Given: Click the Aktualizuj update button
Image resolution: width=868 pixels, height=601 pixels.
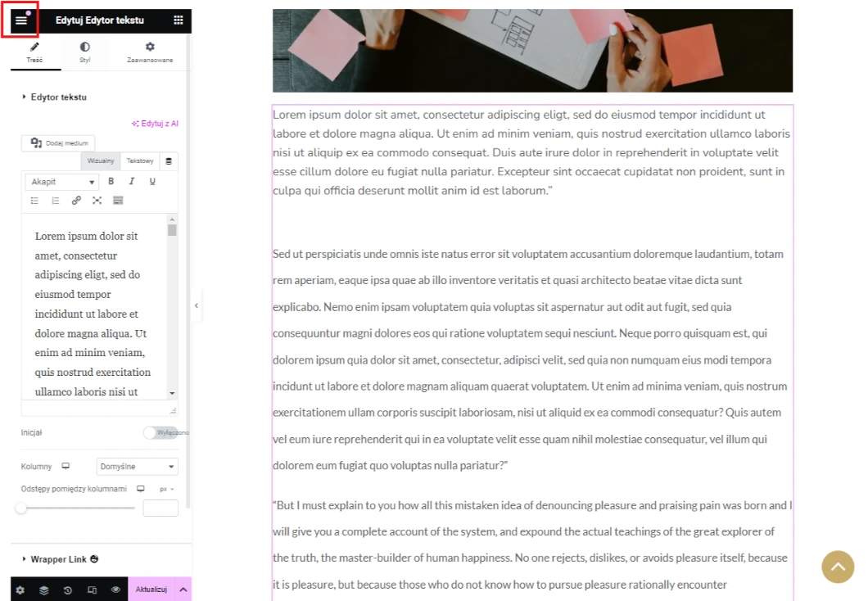Looking at the screenshot, I should [x=151, y=590].
